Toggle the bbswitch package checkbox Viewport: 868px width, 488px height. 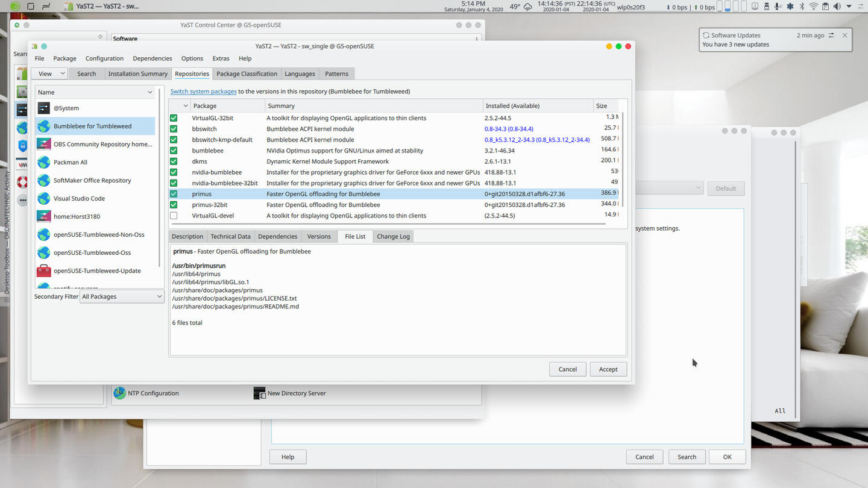174,129
